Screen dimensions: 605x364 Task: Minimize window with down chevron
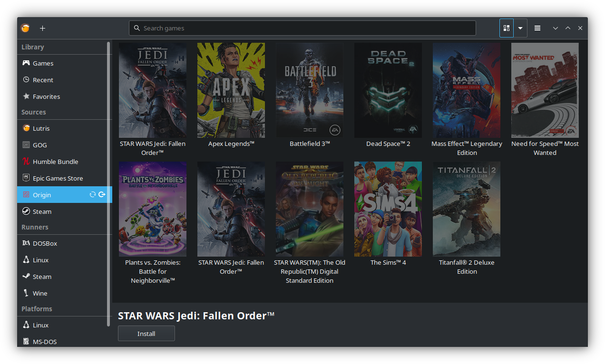click(555, 28)
